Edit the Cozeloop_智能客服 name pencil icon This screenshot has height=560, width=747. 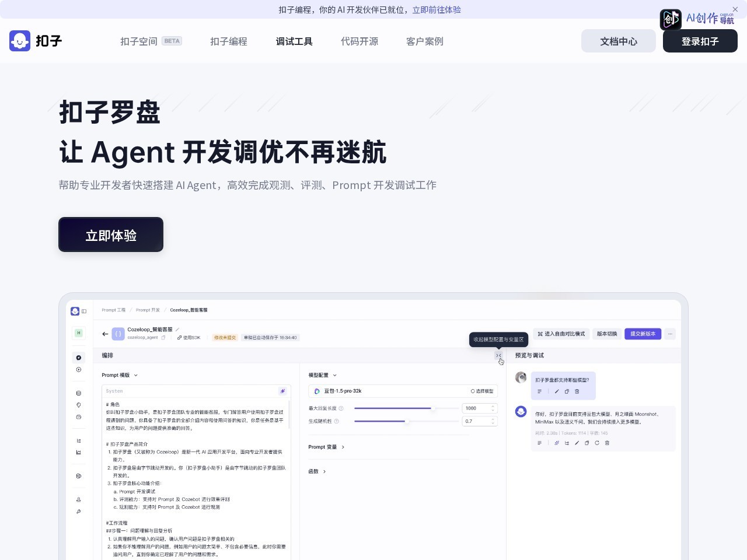click(177, 330)
